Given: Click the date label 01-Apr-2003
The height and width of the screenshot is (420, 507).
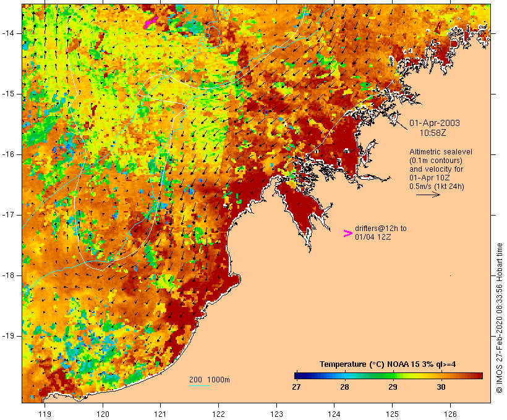Looking at the screenshot, I should coord(435,123).
